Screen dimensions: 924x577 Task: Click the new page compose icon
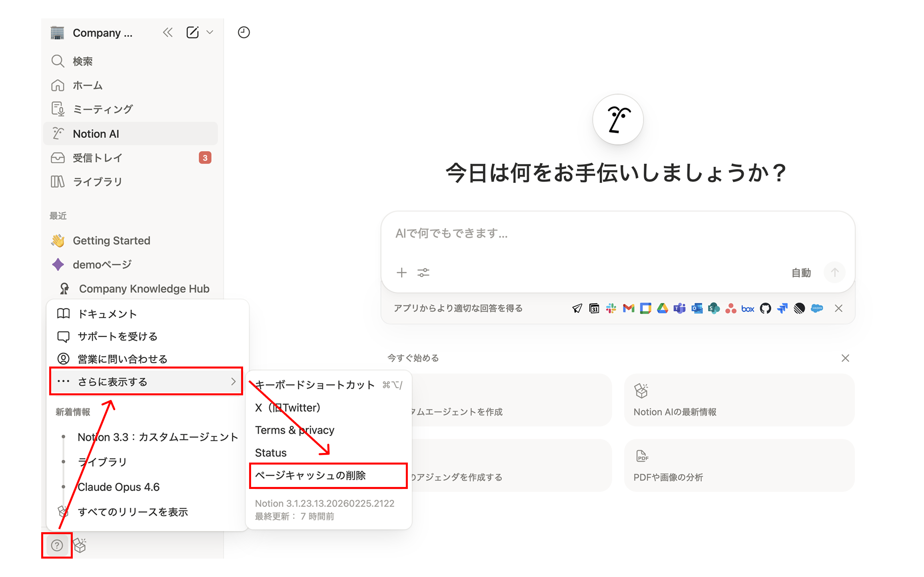pyautogui.click(x=192, y=32)
